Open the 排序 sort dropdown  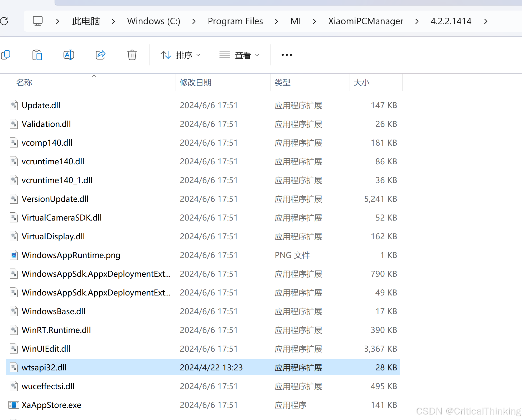[x=181, y=55]
